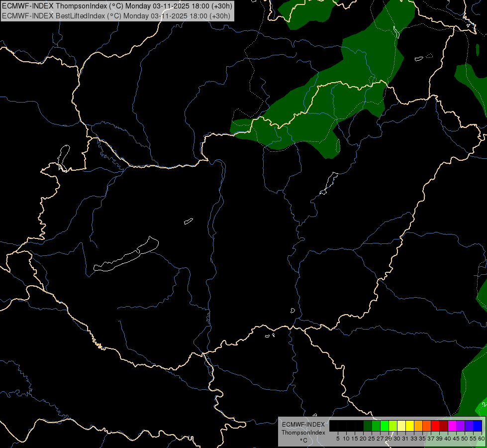Click the dark green 20-25 legend swatch
This screenshot has height=448, width=487.
(368, 426)
